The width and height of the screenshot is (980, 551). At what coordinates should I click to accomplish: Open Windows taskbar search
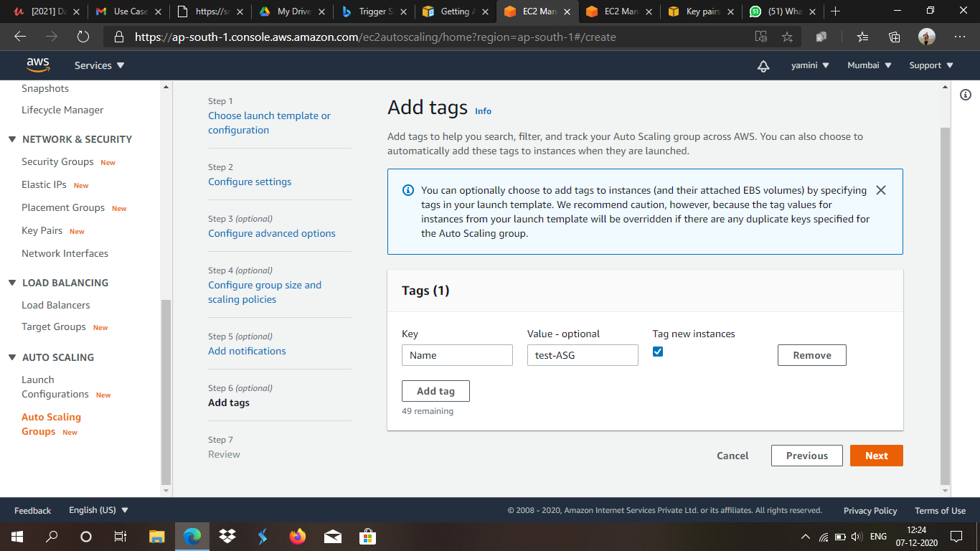point(52,536)
